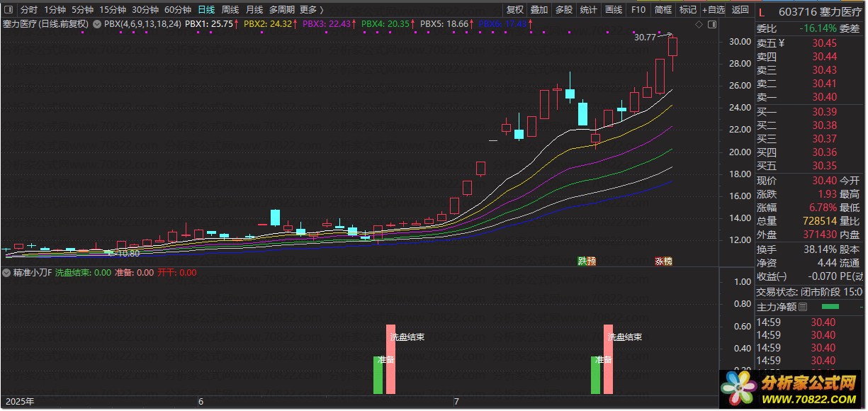
Task: Toggle the left sidebar panel icon
Action: pyautogui.click(x=9, y=10)
